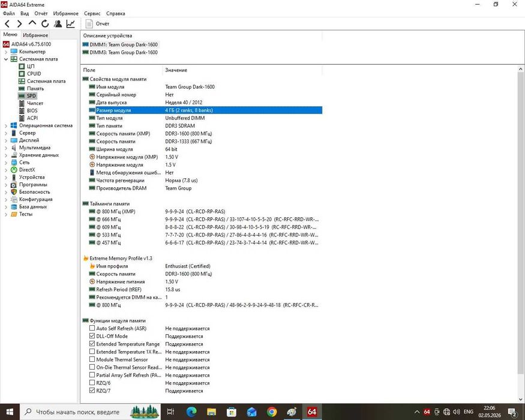This screenshot has height=420, width=525.
Task: Expand the Компьютер tree node
Action: tap(5, 52)
